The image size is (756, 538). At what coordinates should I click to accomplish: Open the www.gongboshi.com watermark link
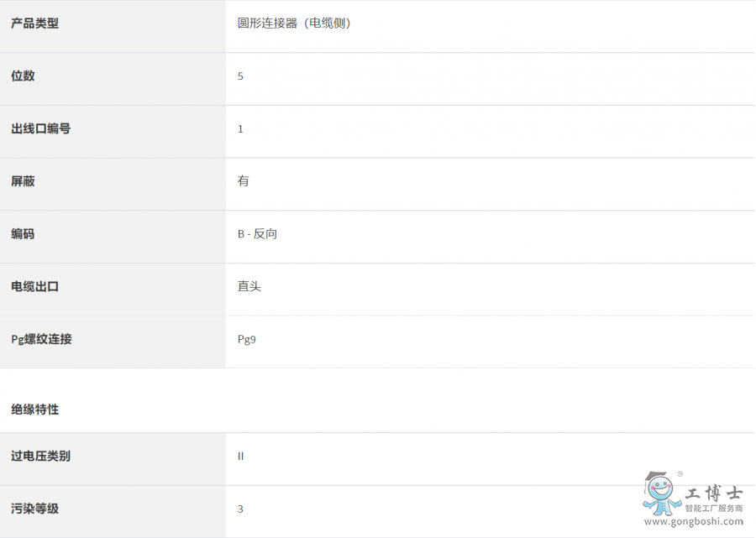click(692, 522)
